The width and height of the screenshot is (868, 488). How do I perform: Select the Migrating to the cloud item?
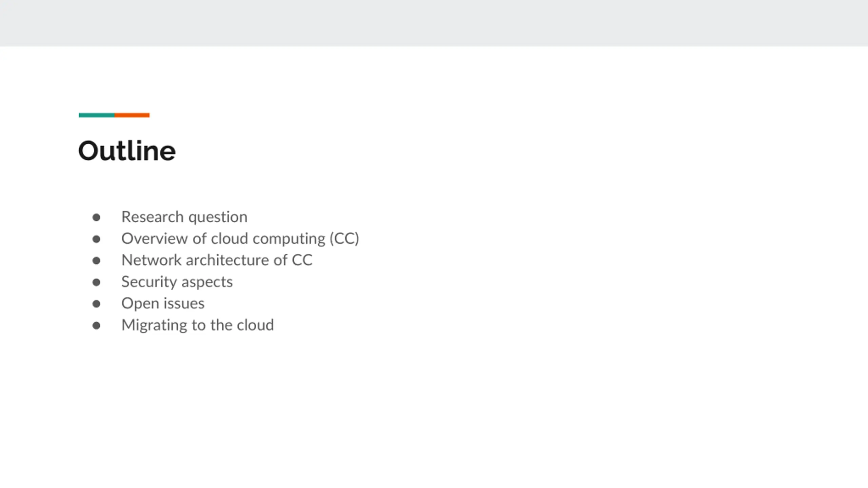pyautogui.click(x=198, y=325)
